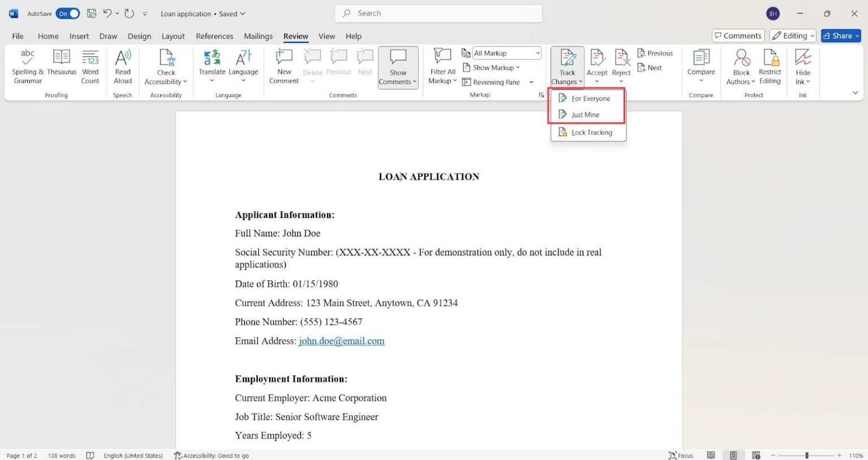Switch to the References tab

[214, 36]
